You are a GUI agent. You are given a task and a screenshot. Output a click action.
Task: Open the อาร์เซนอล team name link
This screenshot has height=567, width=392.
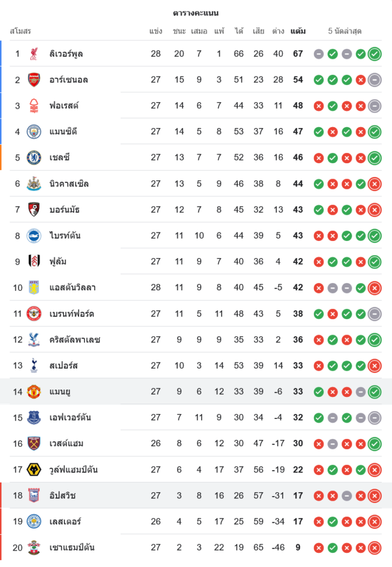69,80
